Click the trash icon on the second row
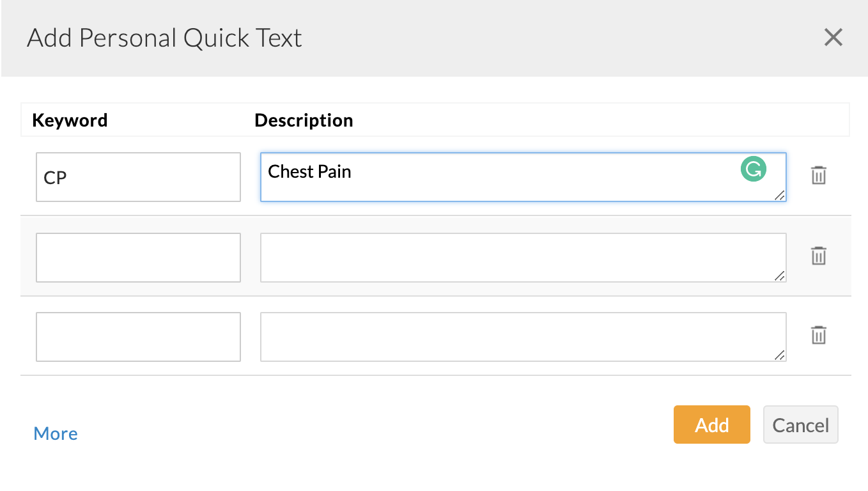The width and height of the screenshot is (868, 491). coord(819,255)
